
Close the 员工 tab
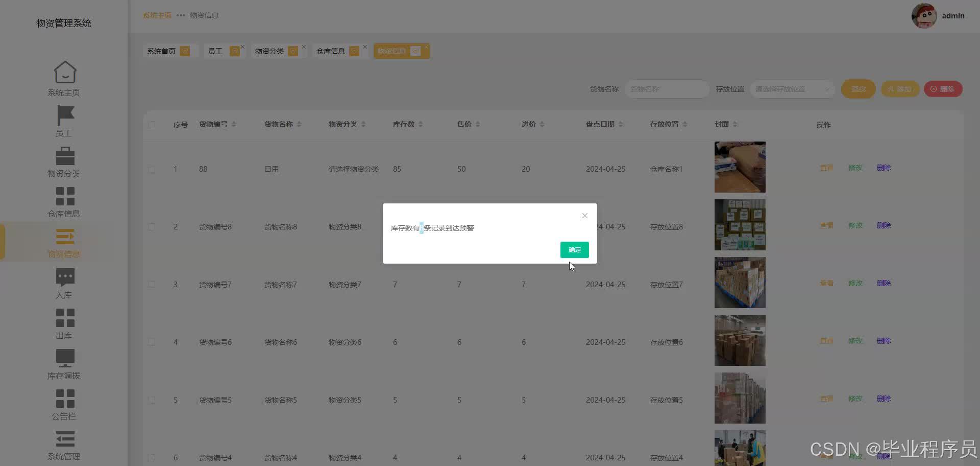pos(242,47)
